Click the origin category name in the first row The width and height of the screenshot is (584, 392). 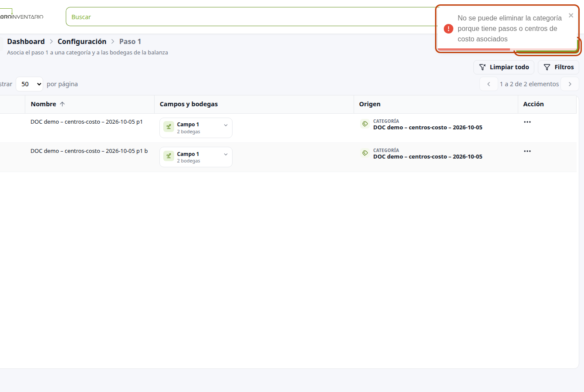(x=428, y=128)
